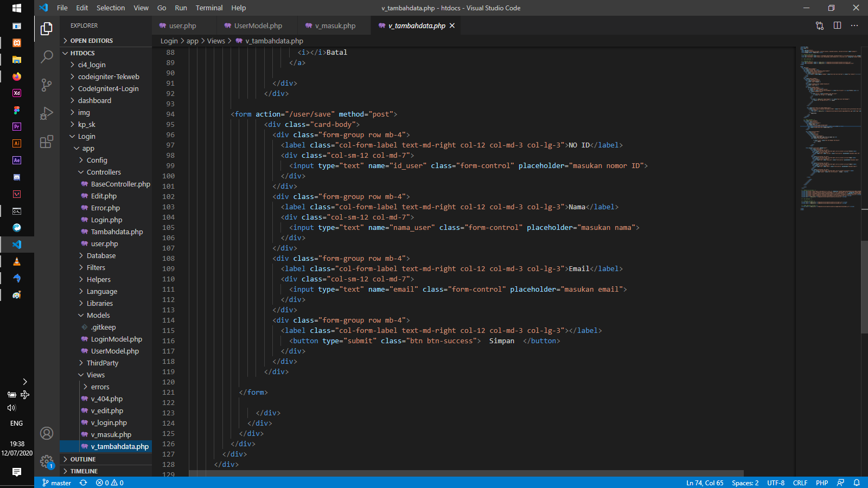
Task: Click line number 94 in the gutter
Action: point(170,114)
